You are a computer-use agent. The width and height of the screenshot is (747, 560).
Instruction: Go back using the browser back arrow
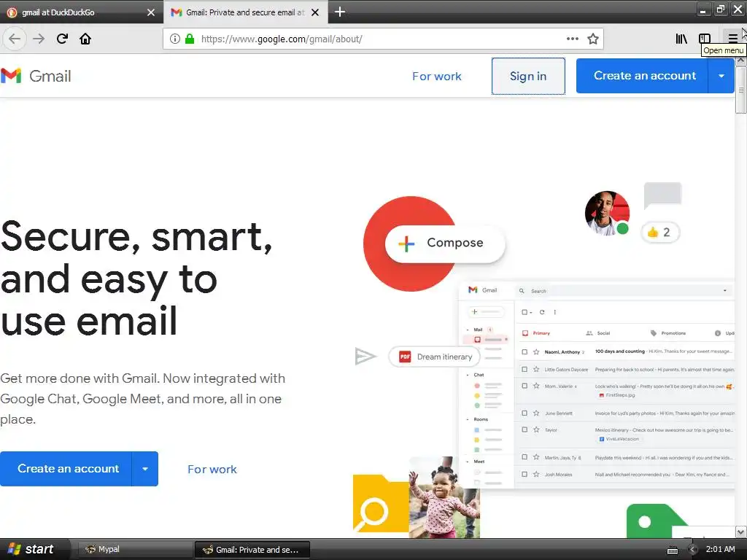[15, 39]
